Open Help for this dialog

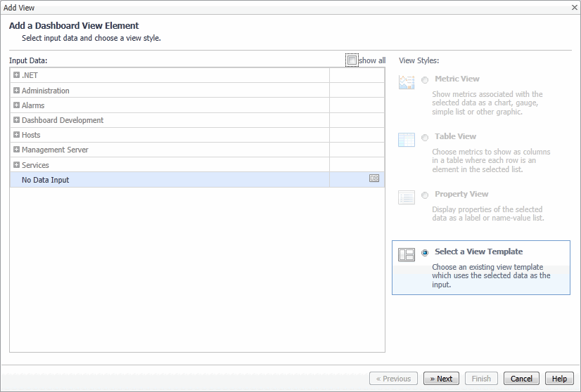tap(559, 379)
